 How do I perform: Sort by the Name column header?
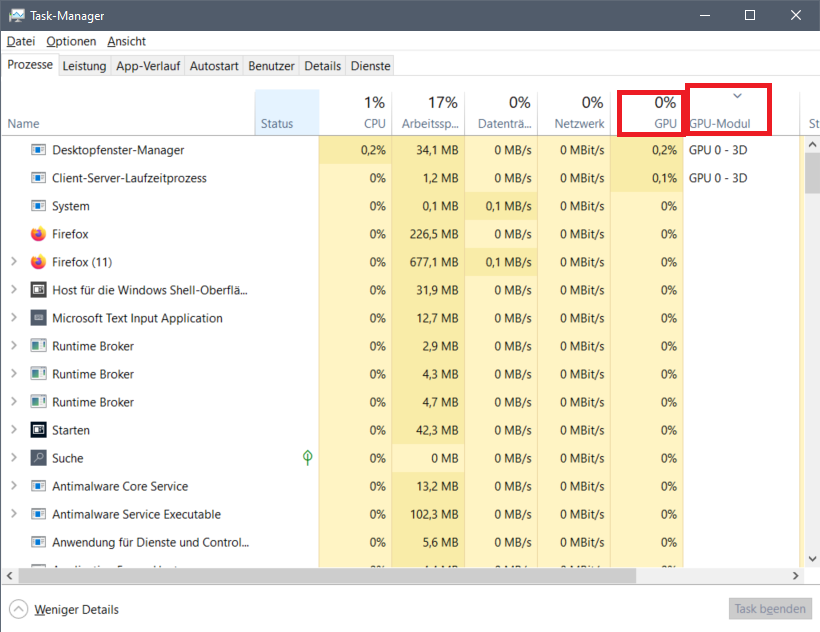click(128, 112)
